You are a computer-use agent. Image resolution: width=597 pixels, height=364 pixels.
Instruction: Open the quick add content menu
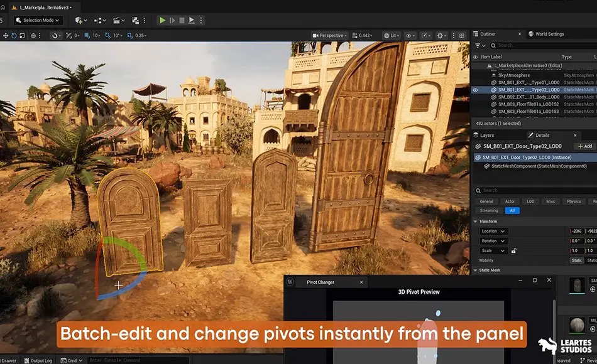pyautogui.click(x=80, y=20)
